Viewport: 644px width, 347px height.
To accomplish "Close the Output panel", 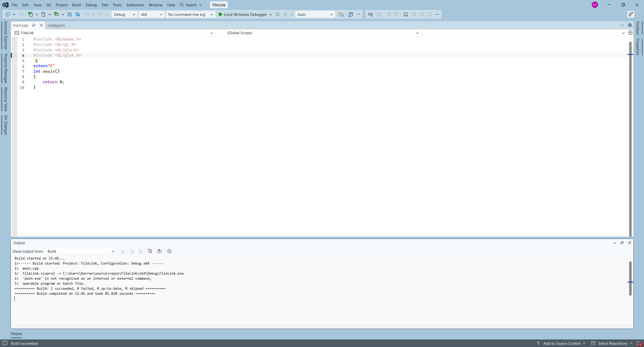I will [630, 243].
